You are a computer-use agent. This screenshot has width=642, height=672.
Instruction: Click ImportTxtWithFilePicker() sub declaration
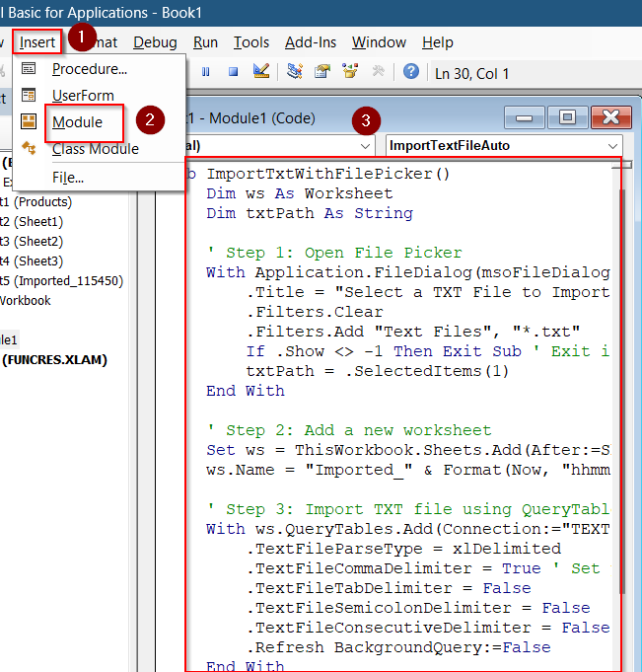click(328, 174)
